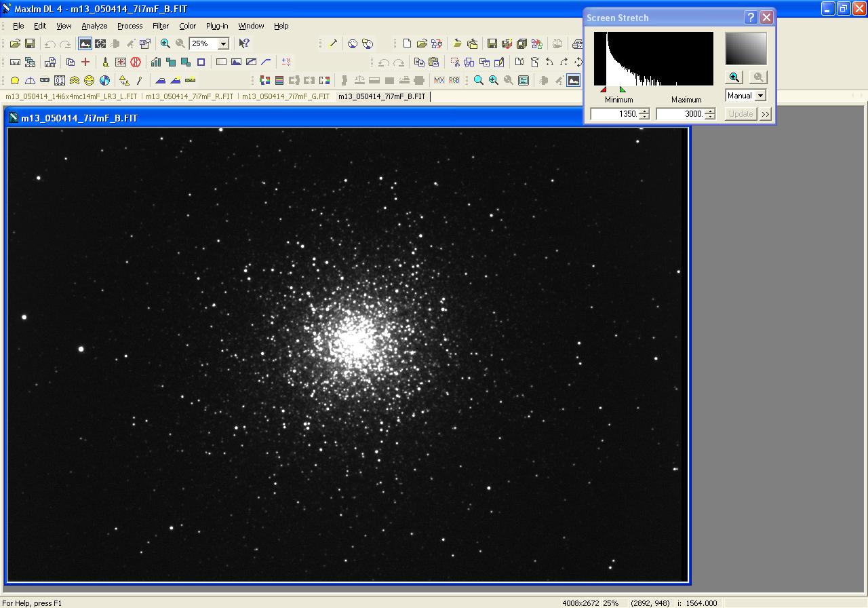Expand Screen Stretch with the >> button
The image size is (868, 608).
click(766, 114)
